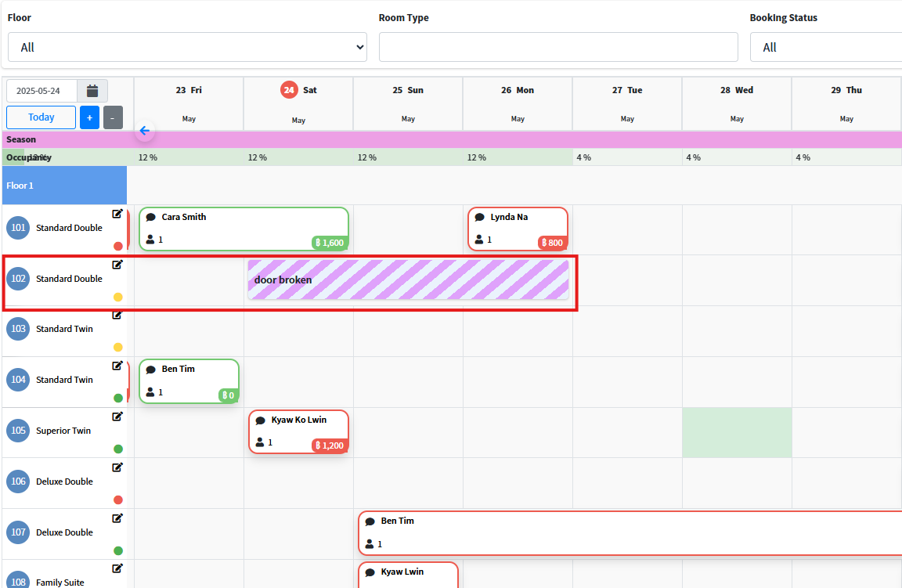Click green status dot for room 105
The width and height of the screenshot is (902, 588).
click(x=118, y=449)
